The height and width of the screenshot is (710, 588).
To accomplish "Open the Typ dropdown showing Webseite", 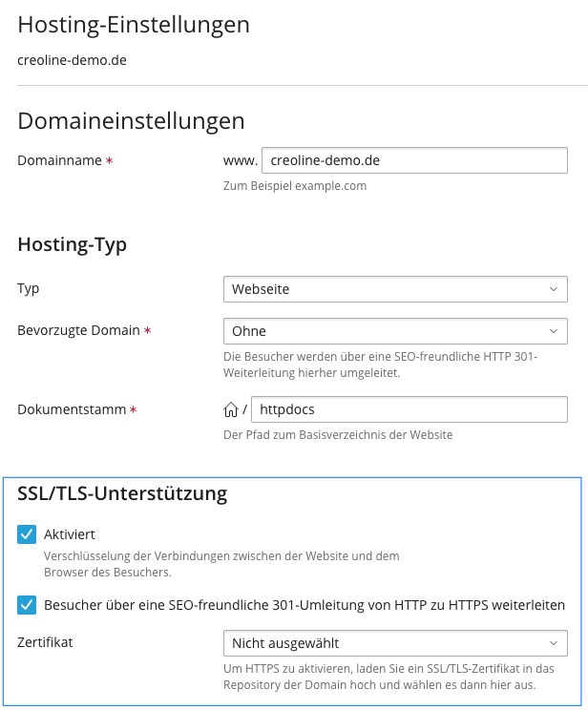I will [x=395, y=289].
